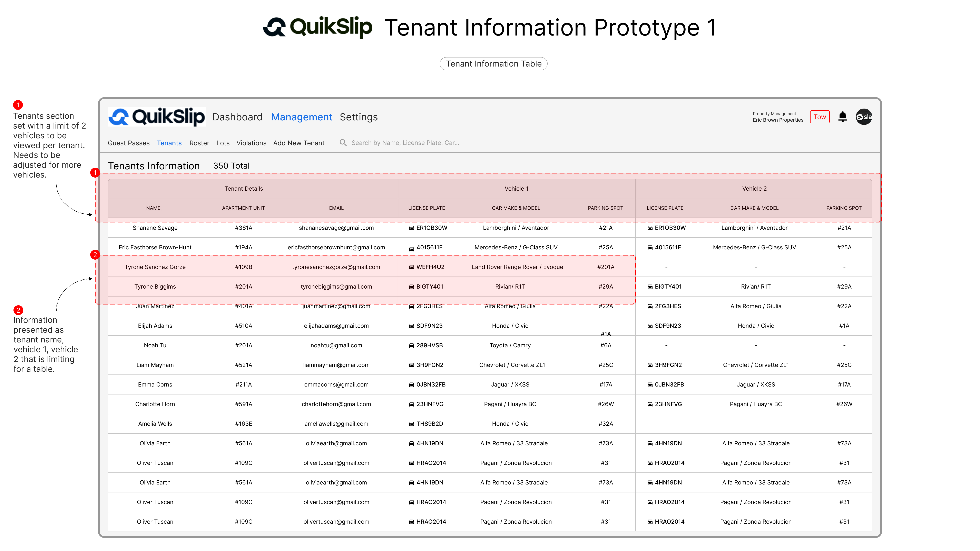Switch to the Management nav item

301,117
